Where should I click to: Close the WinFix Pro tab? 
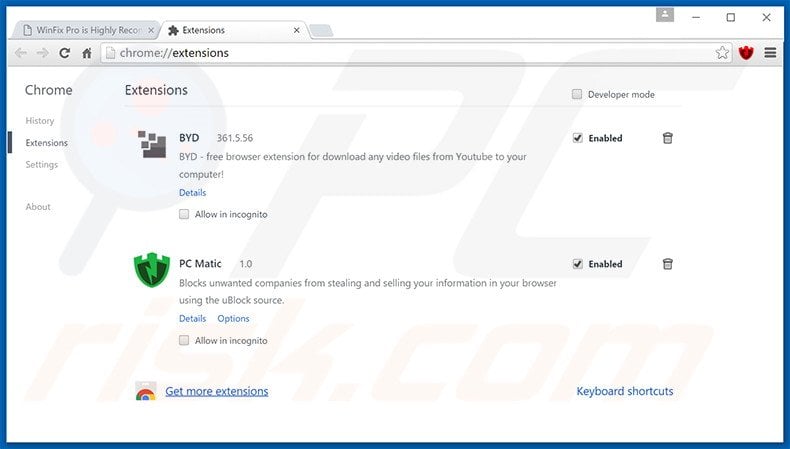(151, 30)
